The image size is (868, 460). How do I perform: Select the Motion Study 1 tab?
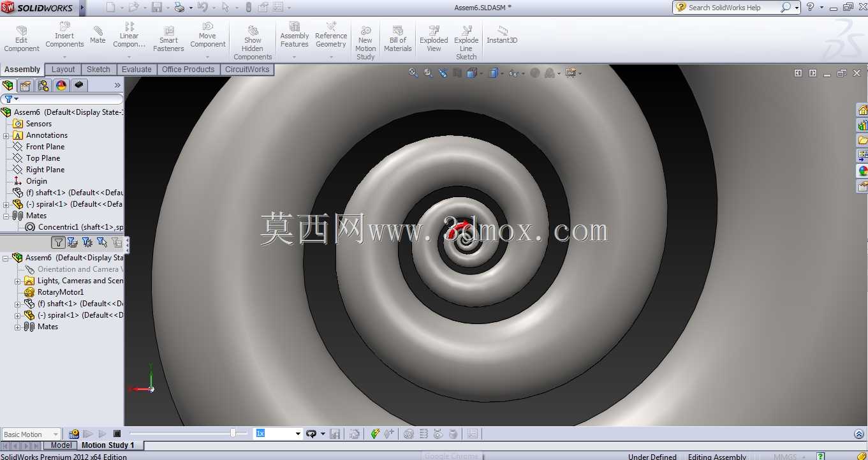108,445
